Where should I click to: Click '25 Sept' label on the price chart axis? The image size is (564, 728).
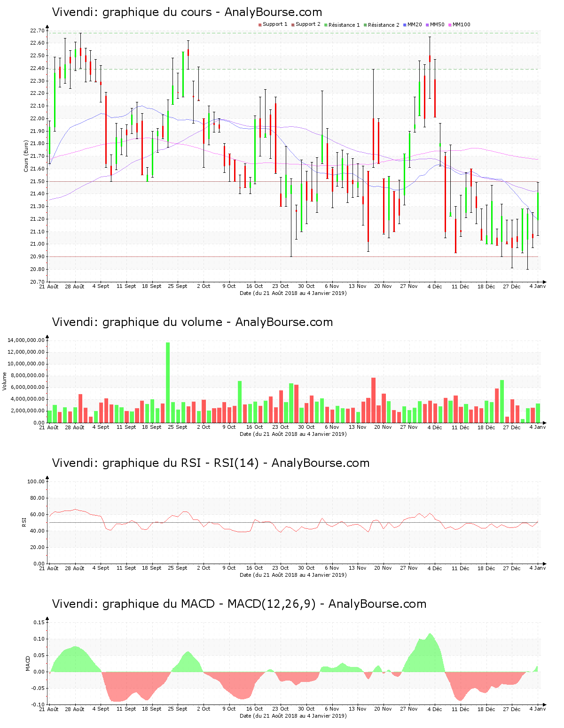178,286
